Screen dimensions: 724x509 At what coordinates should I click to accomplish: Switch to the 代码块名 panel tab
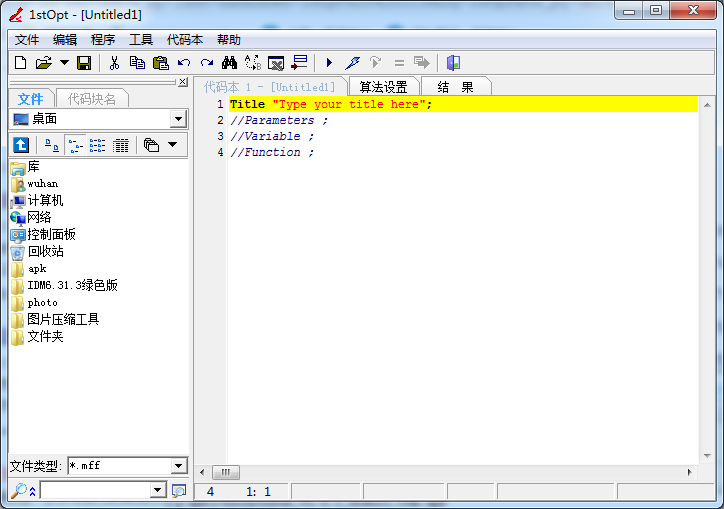point(92,99)
